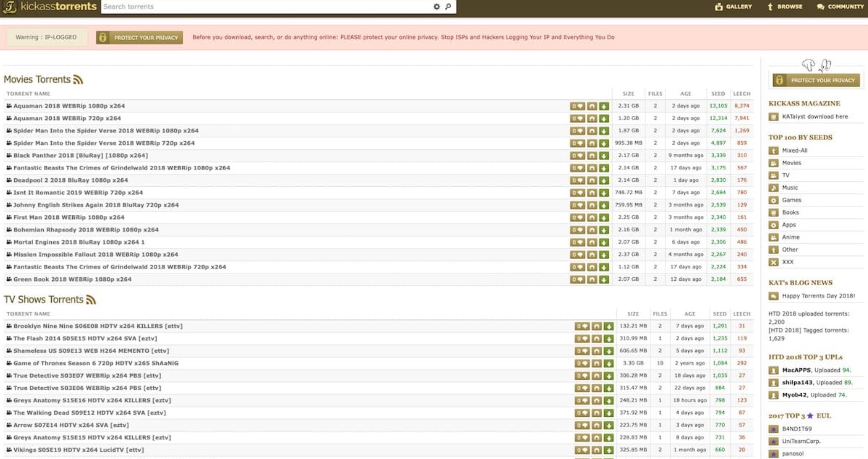The height and width of the screenshot is (459, 868).
Task: Open Spider Man Spider Verse 1080p torrent title
Action: pyautogui.click(x=106, y=131)
